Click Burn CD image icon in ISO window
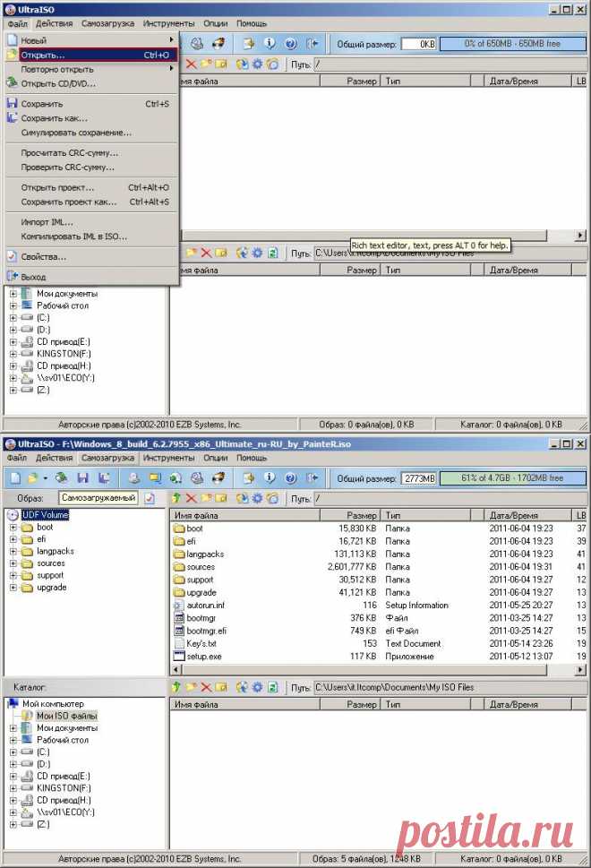 click(218, 477)
